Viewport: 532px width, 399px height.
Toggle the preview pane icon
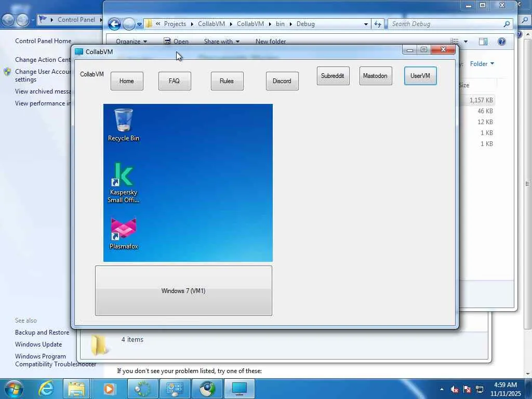click(x=483, y=42)
